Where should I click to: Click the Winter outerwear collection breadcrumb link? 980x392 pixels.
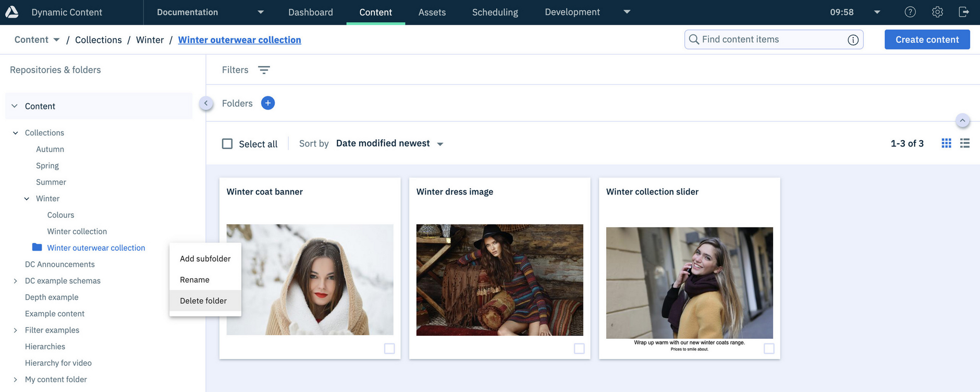pyautogui.click(x=240, y=40)
